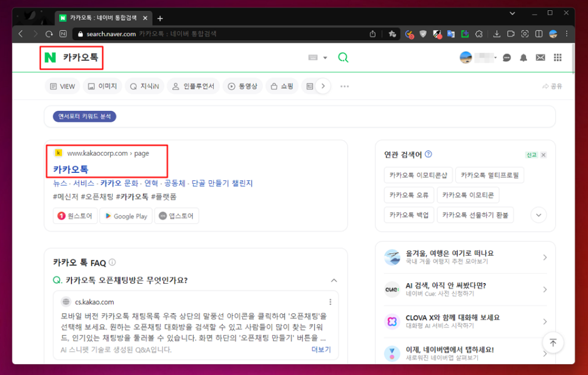Open the Naver services grid icon
The image size is (588, 375).
coord(558,57)
